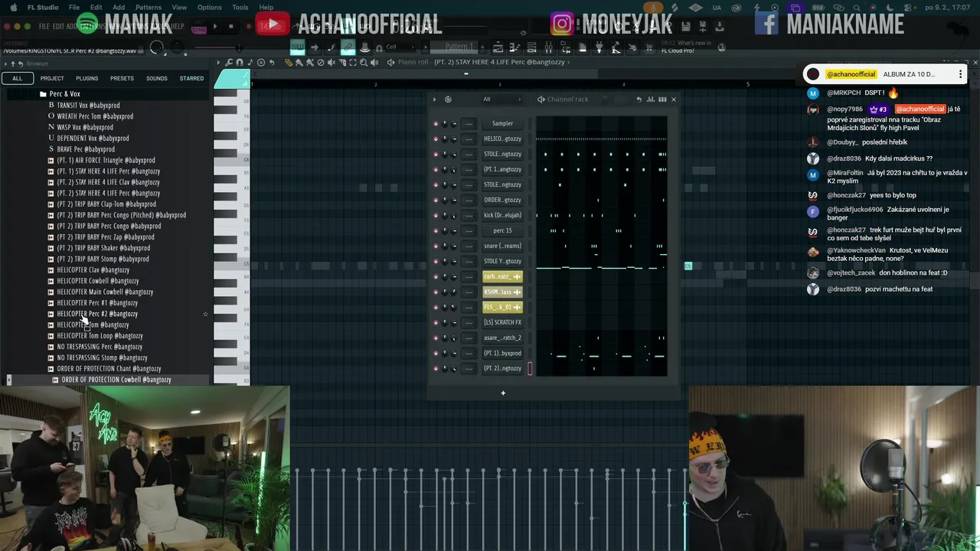Toggle the teal keyboard icon in top toolbar
The width and height of the screenshot is (980, 551).
(x=297, y=47)
